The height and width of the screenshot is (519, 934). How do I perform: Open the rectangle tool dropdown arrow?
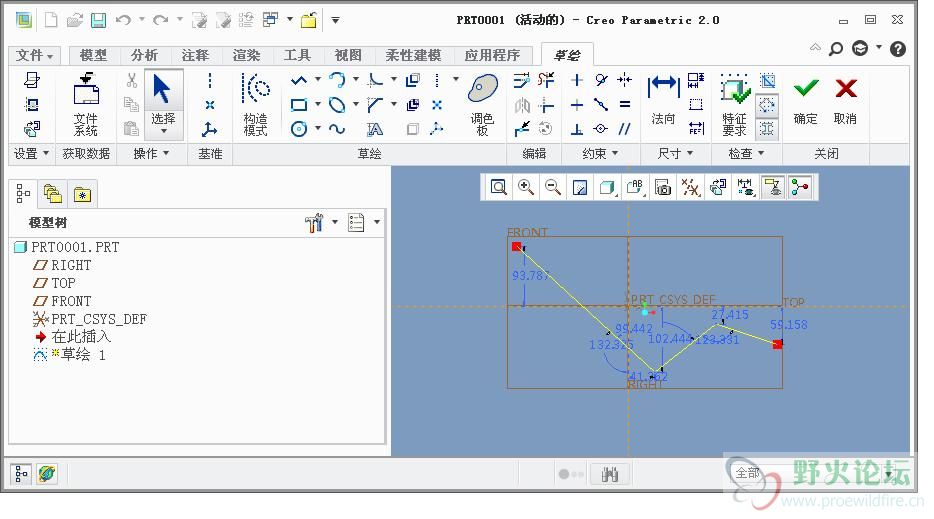[x=317, y=104]
